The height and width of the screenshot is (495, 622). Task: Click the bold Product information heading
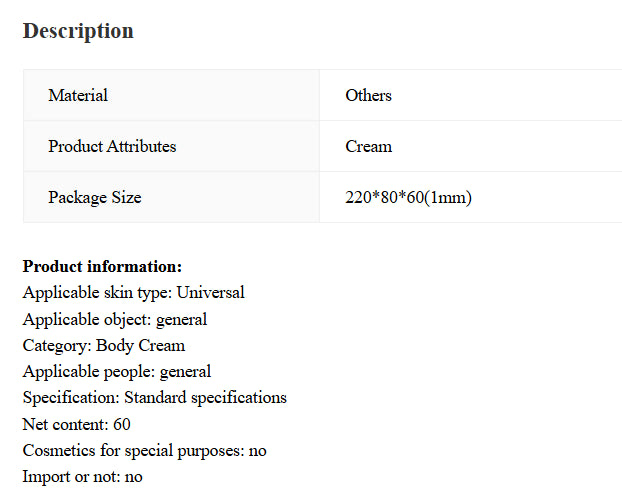102,267
